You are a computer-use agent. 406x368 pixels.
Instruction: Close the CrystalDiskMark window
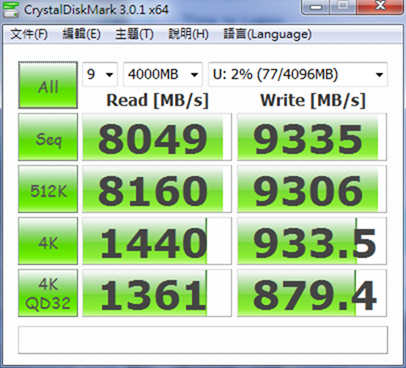(x=380, y=7)
